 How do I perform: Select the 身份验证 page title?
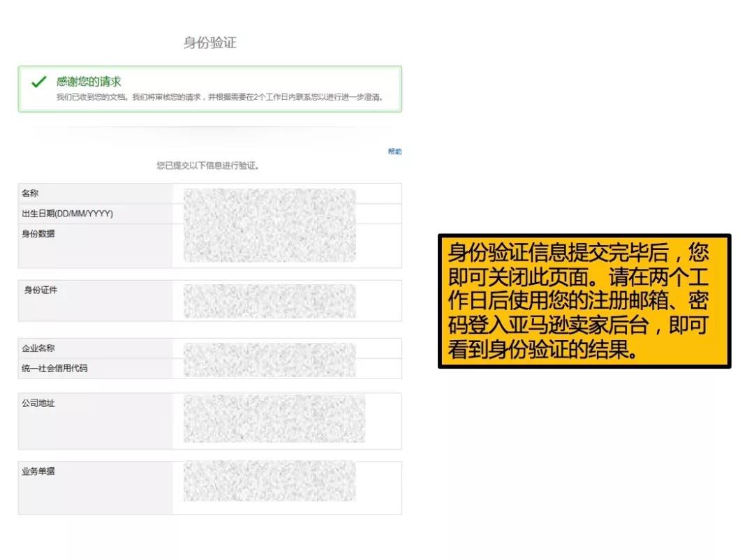208,43
